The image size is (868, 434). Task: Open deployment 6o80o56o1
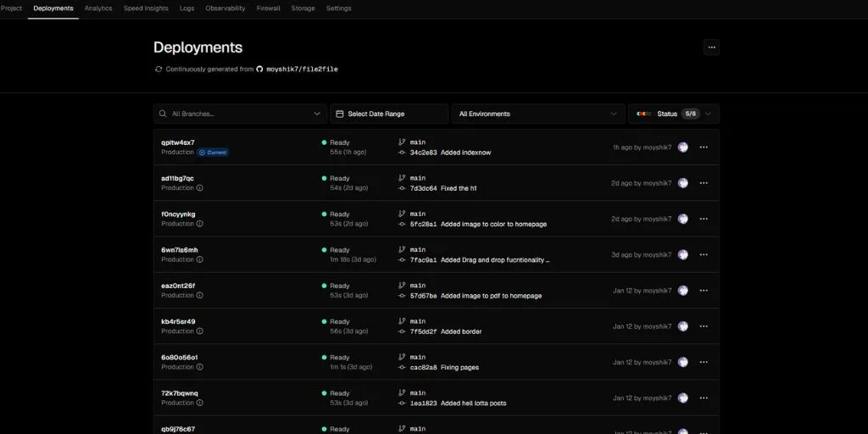(x=180, y=357)
